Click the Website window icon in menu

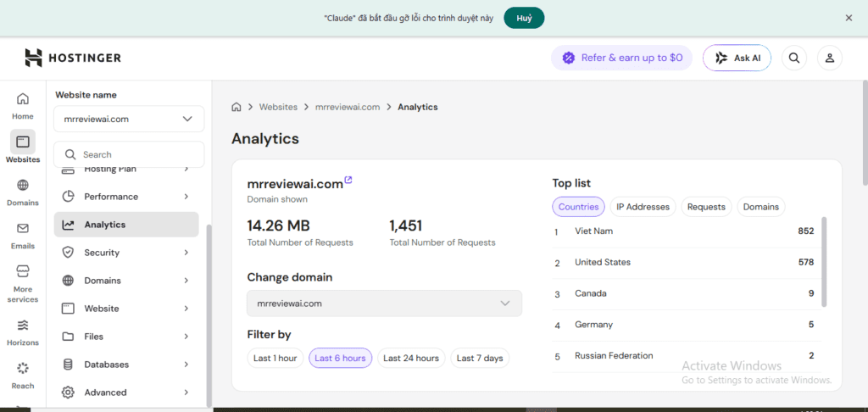click(68, 309)
